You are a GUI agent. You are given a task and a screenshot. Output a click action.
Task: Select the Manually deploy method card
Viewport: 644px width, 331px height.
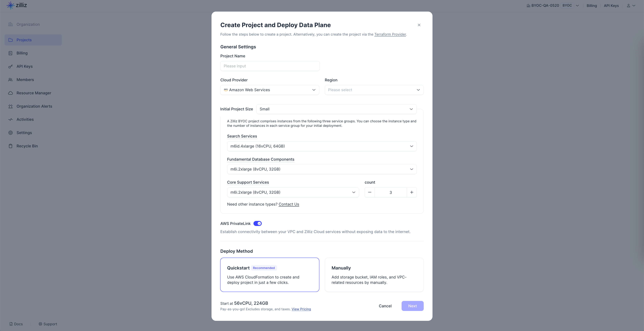click(x=374, y=275)
